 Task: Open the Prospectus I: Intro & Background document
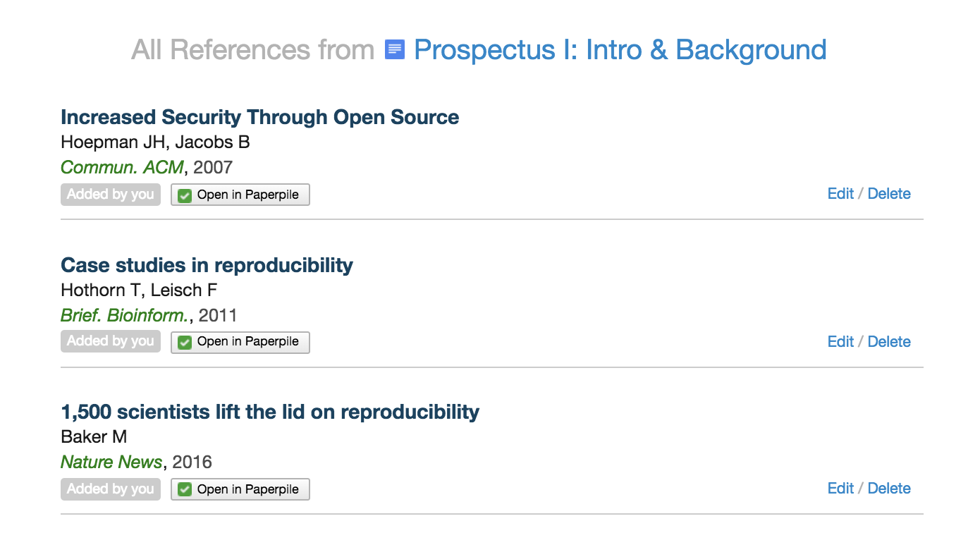[620, 50]
